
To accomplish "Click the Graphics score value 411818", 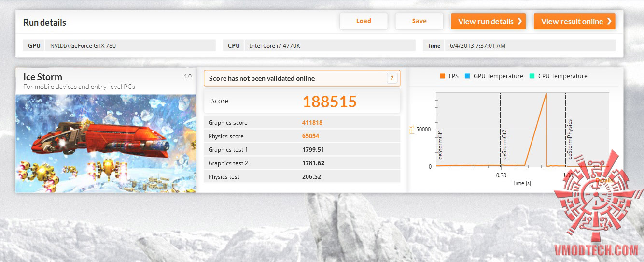I will [312, 123].
